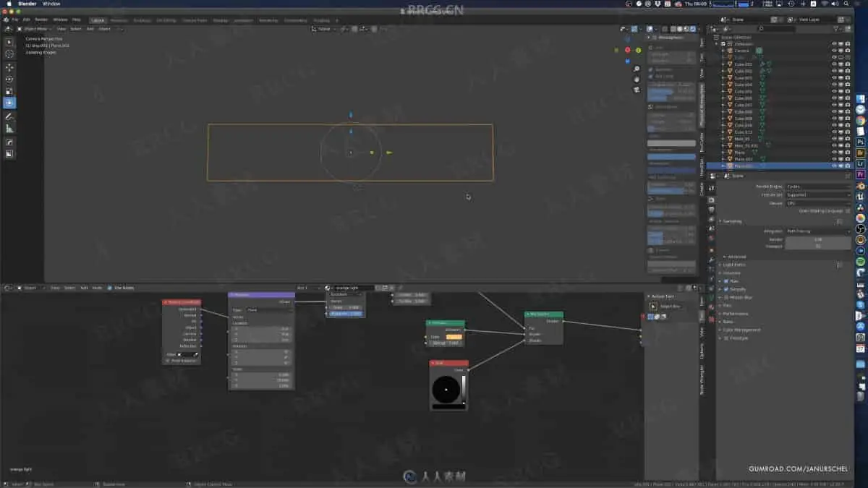The width and height of the screenshot is (868, 488).
Task: Switch to the Layout workspace tab
Action: (x=98, y=20)
